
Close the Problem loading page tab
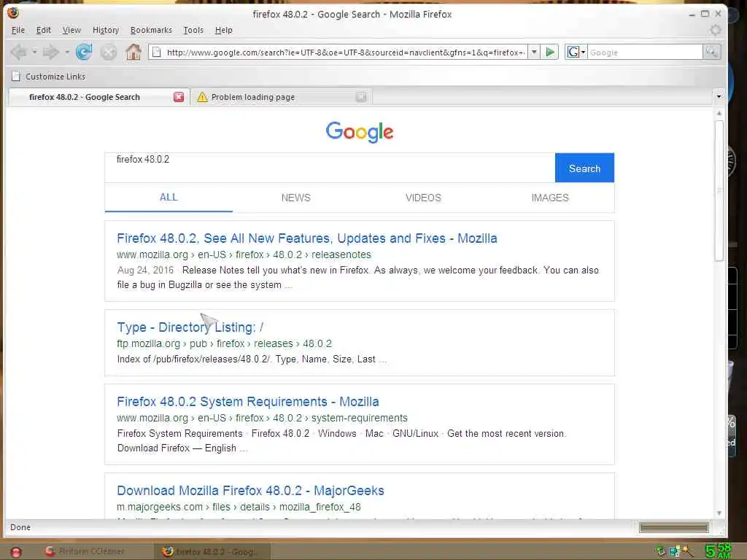361,97
